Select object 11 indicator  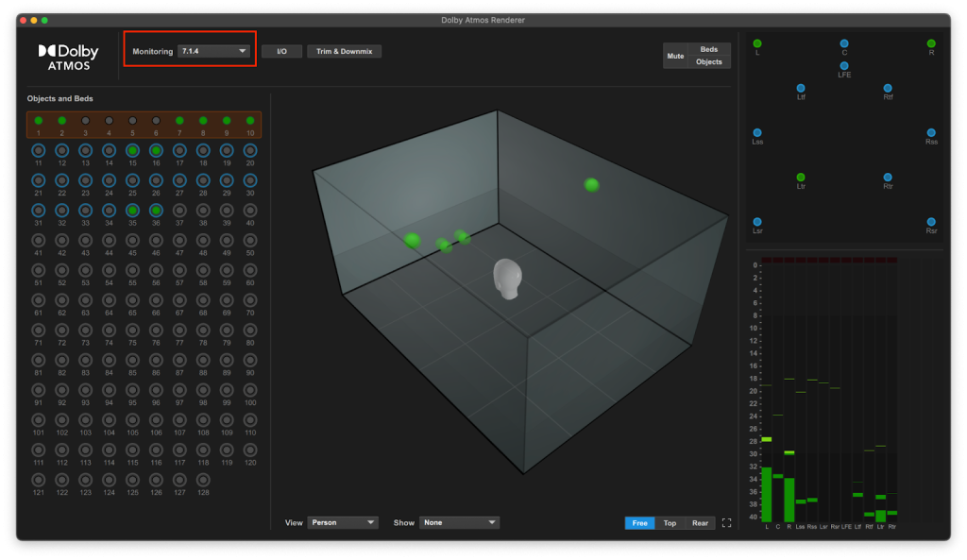[38, 150]
